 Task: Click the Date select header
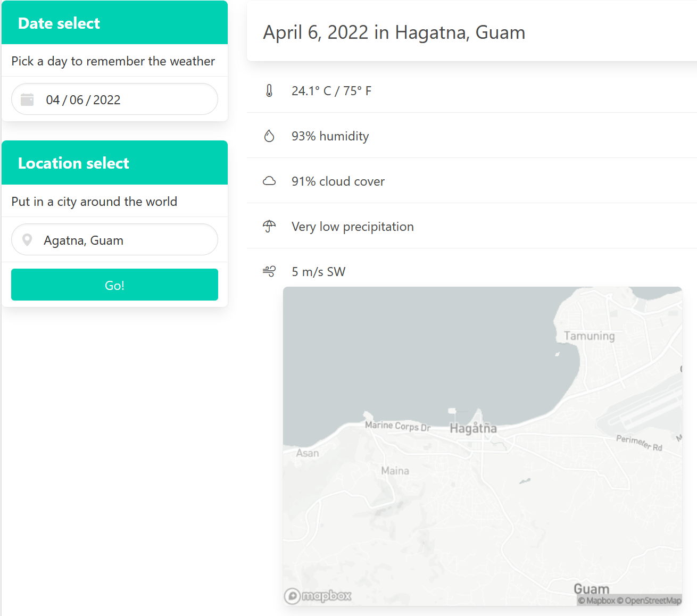pos(59,23)
